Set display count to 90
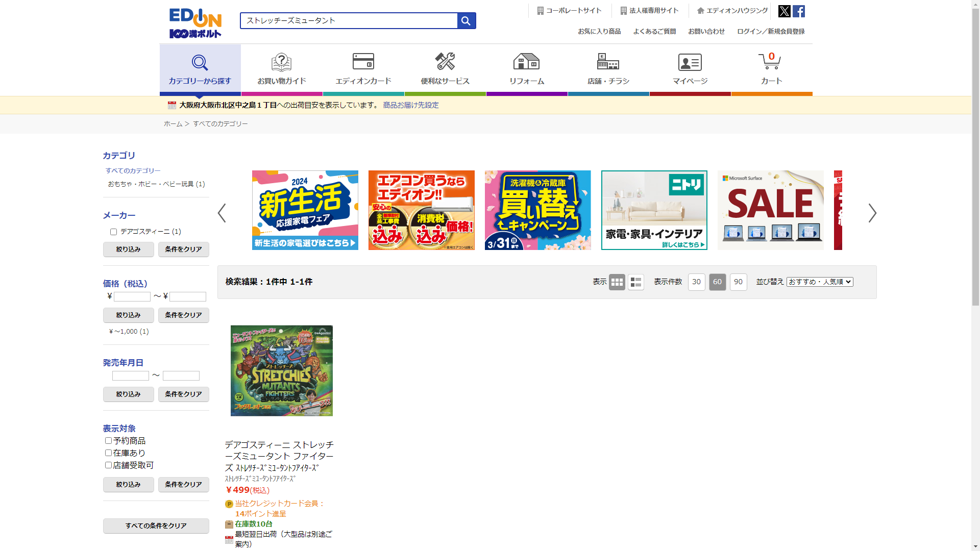Image resolution: width=980 pixels, height=551 pixels. pos(738,282)
